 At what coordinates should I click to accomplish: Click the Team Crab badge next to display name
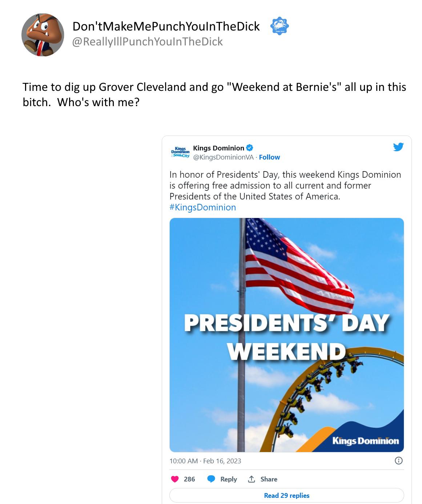pyautogui.click(x=278, y=26)
